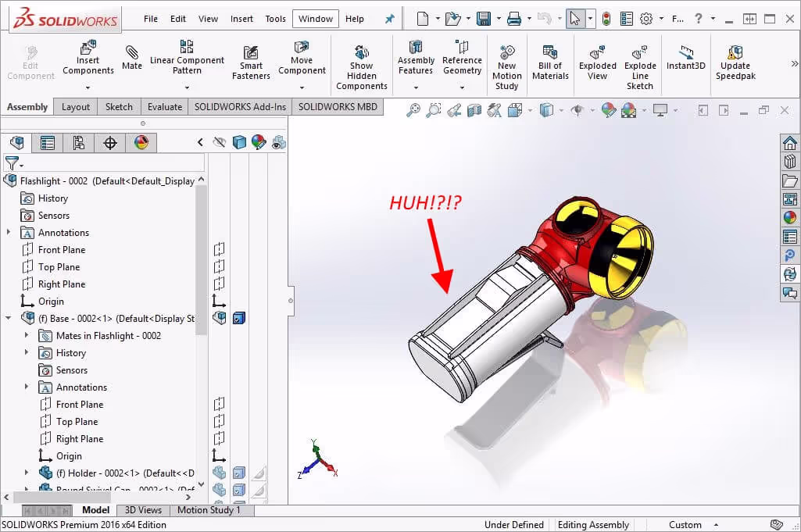801x532 pixels.
Task: Open Linear Component Pattern dropdown arrow
Action: 187,87
